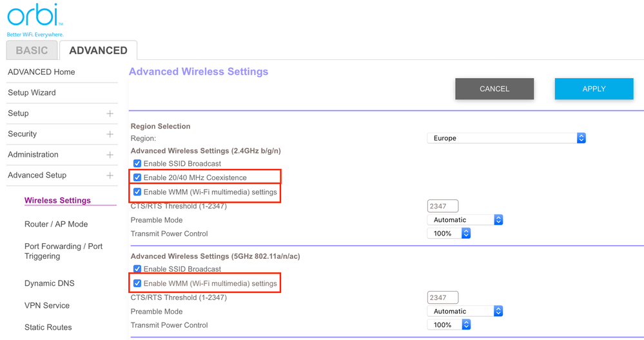The image size is (644, 340).
Task: Open 5GHz Transmit Power Control dropdown
Action: [449, 325]
